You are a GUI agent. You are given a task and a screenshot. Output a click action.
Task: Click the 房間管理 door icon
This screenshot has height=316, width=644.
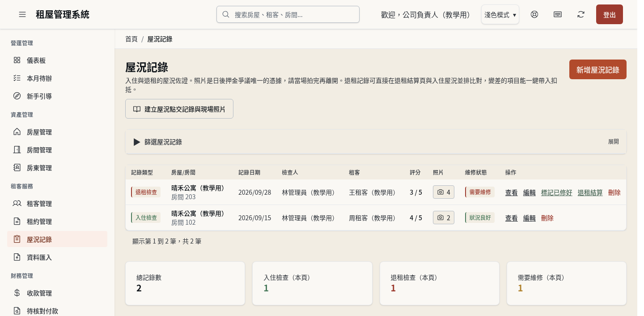pyautogui.click(x=17, y=149)
